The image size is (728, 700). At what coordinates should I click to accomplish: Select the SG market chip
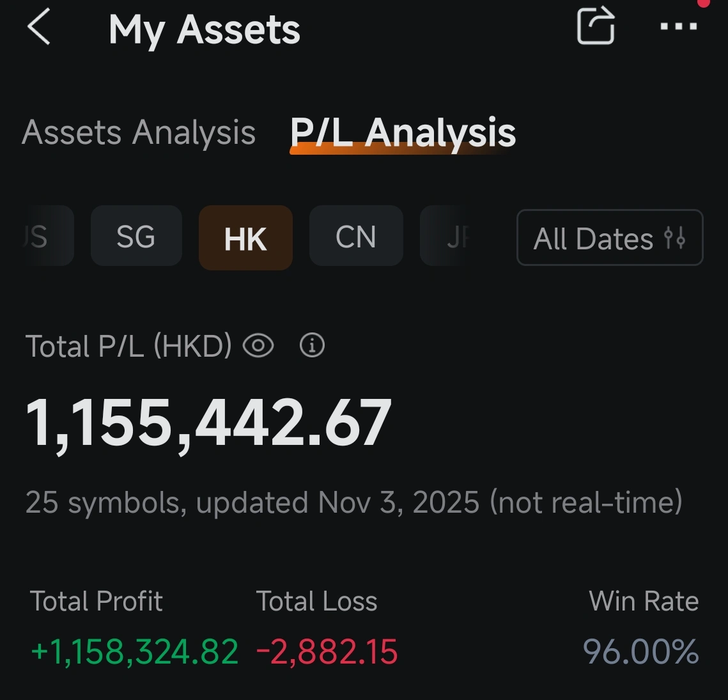click(x=136, y=235)
